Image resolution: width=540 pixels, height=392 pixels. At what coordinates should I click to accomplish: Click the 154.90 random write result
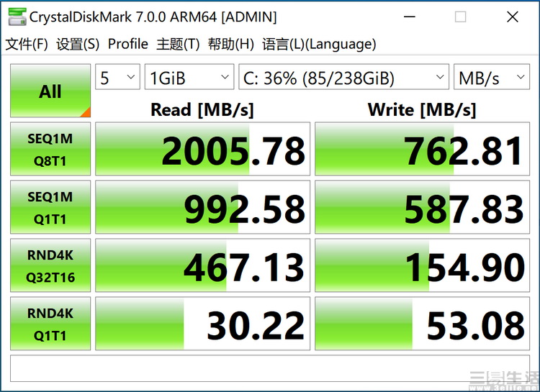point(422,265)
